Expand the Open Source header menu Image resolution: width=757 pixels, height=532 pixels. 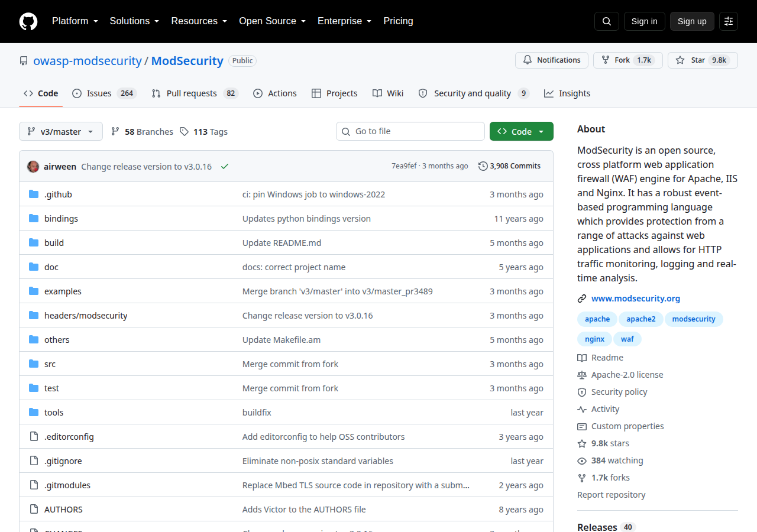coord(272,21)
